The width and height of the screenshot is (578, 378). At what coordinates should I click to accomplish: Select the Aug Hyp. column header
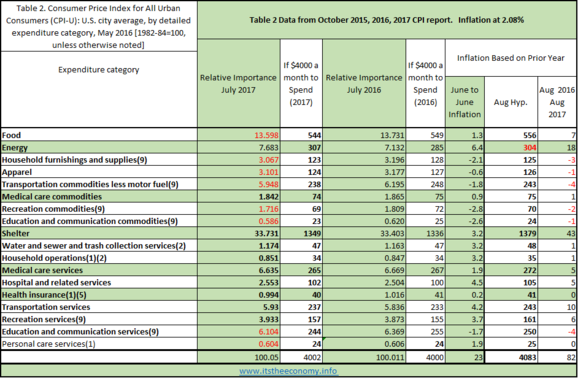point(511,102)
